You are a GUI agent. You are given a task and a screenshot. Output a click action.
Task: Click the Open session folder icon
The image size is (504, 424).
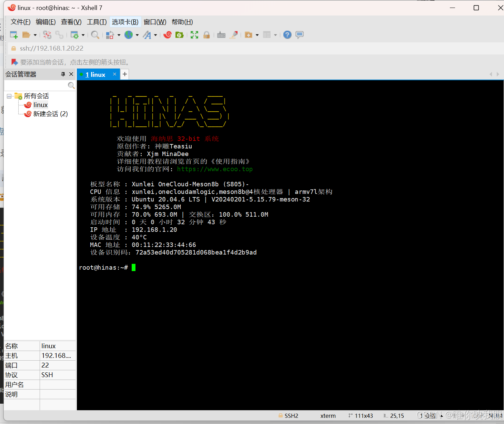26,35
